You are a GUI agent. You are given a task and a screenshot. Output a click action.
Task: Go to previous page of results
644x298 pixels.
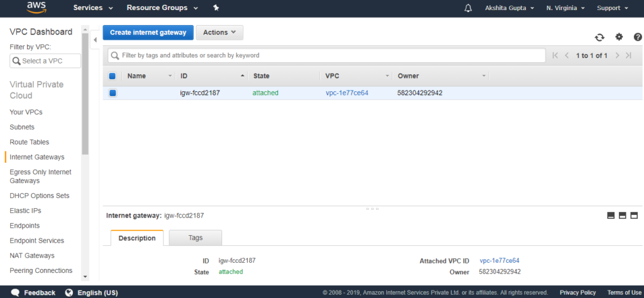[567, 55]
